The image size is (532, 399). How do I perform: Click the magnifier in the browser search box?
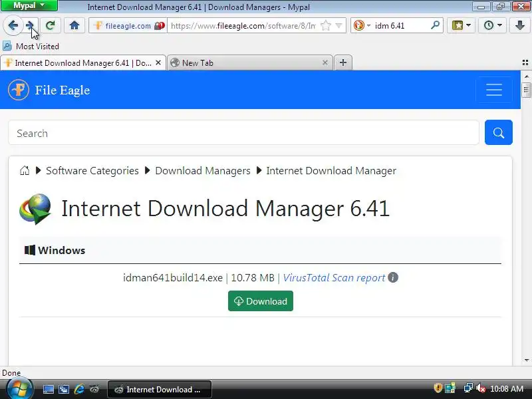[435, 25]
